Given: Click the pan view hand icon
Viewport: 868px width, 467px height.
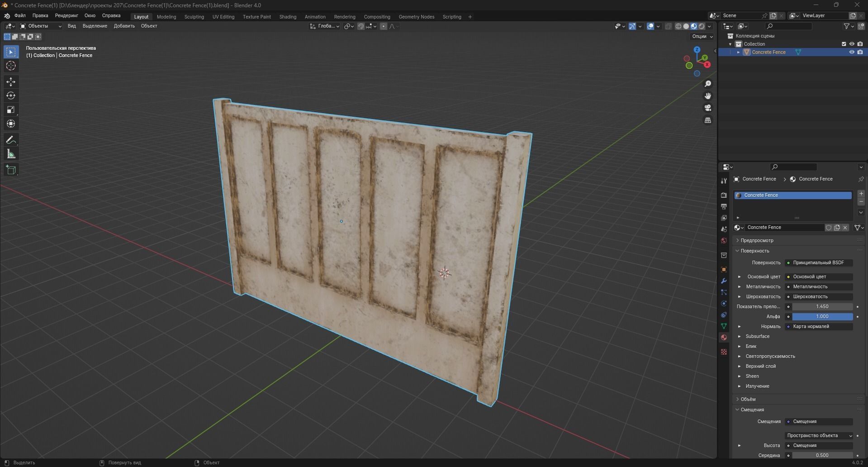Looking at the screenshot, I should click(x=708, y=96).
